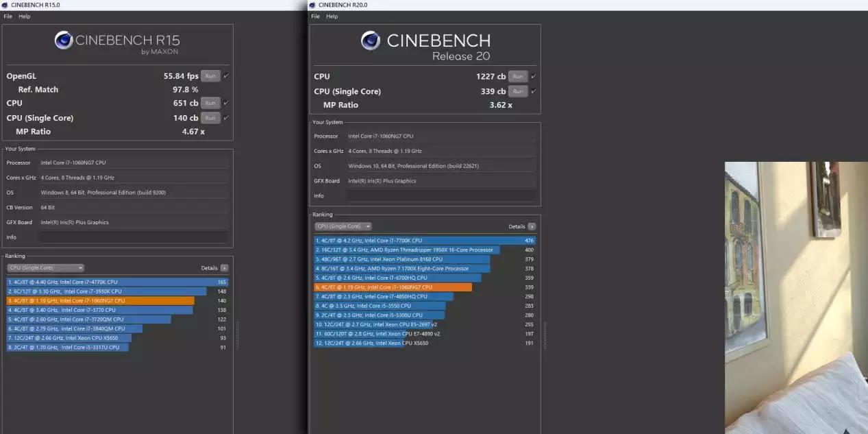Open Help menu in Cinebench R20 window

click(332, 16)
